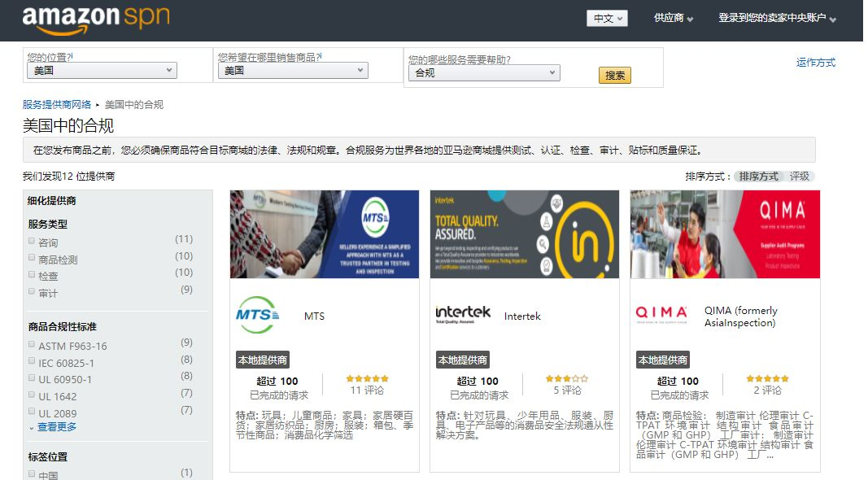Click 本地提供商 badge on QIMA card
868x480 pixels.
tap(663, 360)
